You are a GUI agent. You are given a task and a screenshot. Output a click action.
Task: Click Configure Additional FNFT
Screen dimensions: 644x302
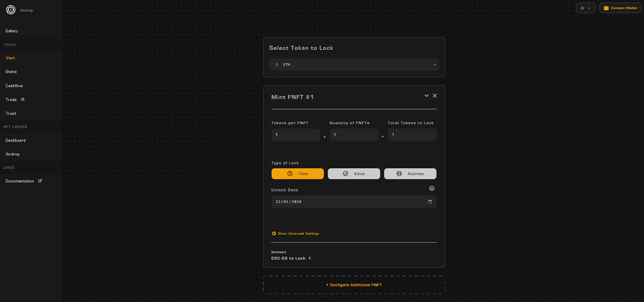[354, 285]
